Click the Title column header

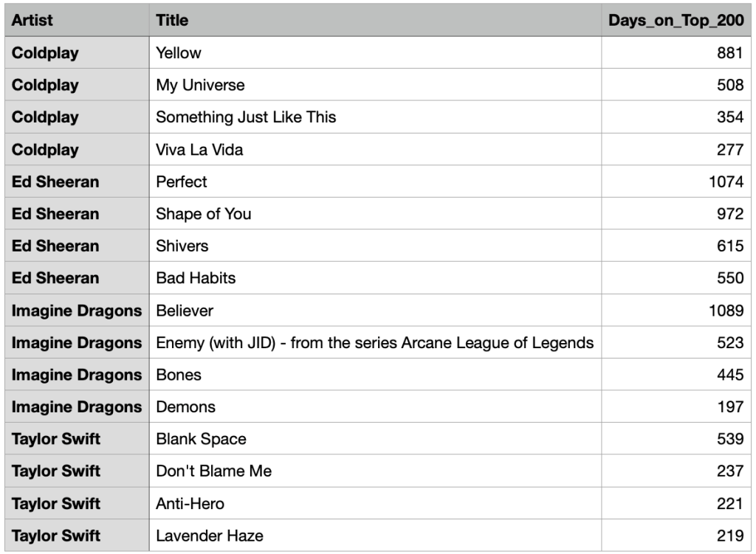172,21
